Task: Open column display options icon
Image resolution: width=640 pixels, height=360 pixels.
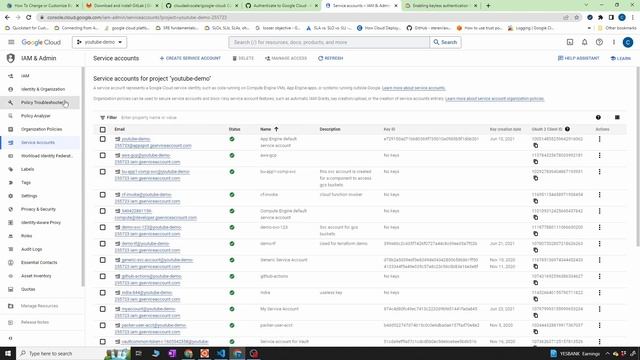Action: (x=617, y=118)
